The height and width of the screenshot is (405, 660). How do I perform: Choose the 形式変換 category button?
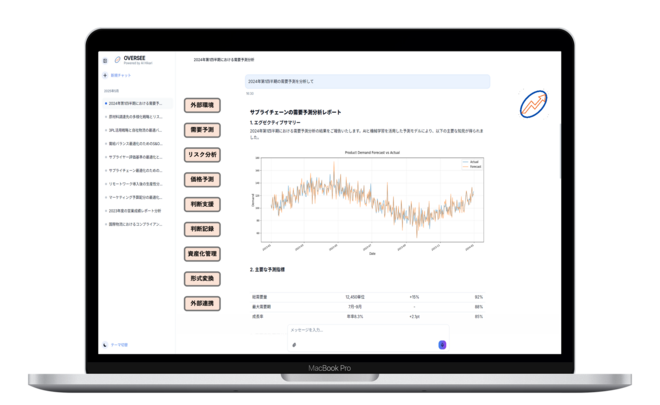(x=202, y=278)
